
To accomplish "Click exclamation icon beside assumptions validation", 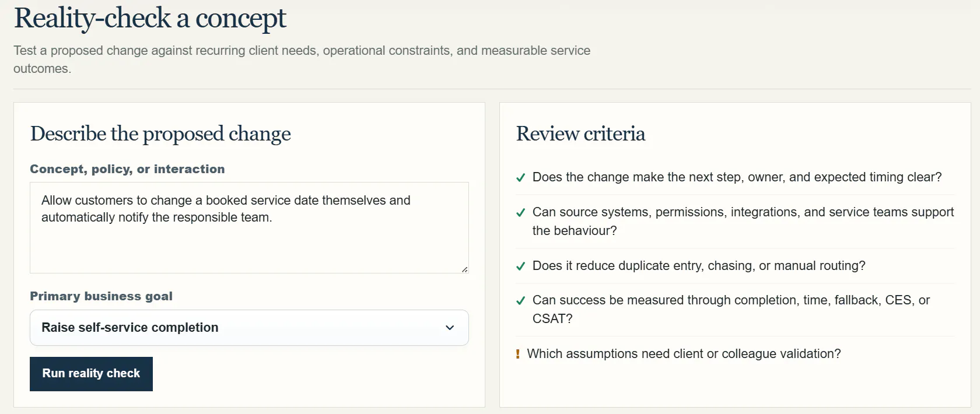I will [518, 354].
